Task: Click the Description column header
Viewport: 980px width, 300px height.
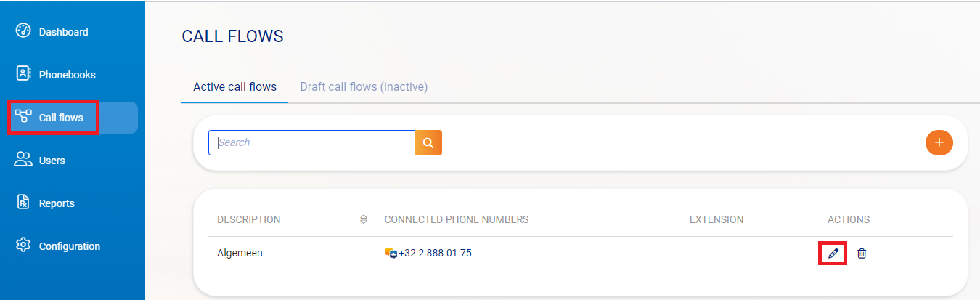Action: [x=248, y=219]
